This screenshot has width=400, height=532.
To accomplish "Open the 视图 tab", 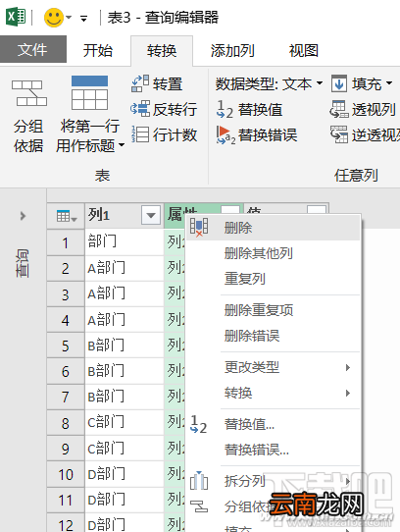I will tap(303, 51).
